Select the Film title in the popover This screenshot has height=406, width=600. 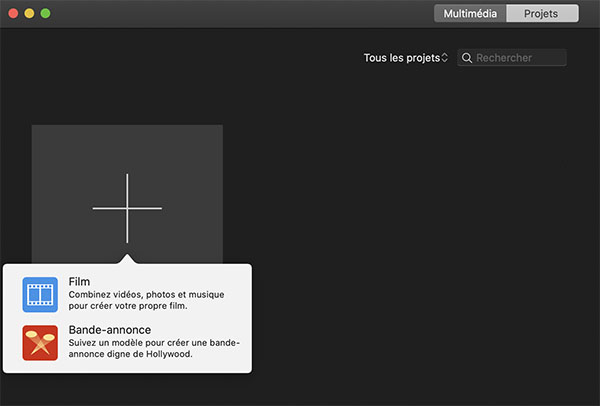(x=79, y=282)
